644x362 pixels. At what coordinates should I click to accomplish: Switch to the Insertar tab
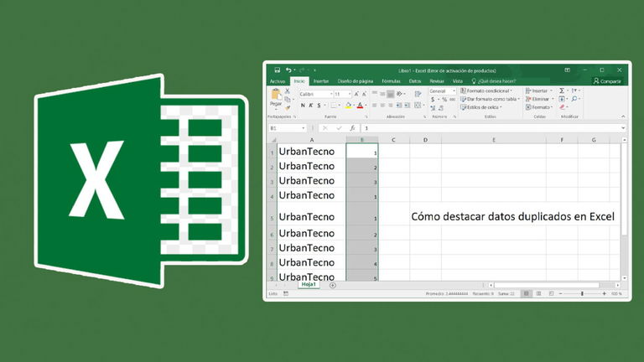tap(321, 81)
